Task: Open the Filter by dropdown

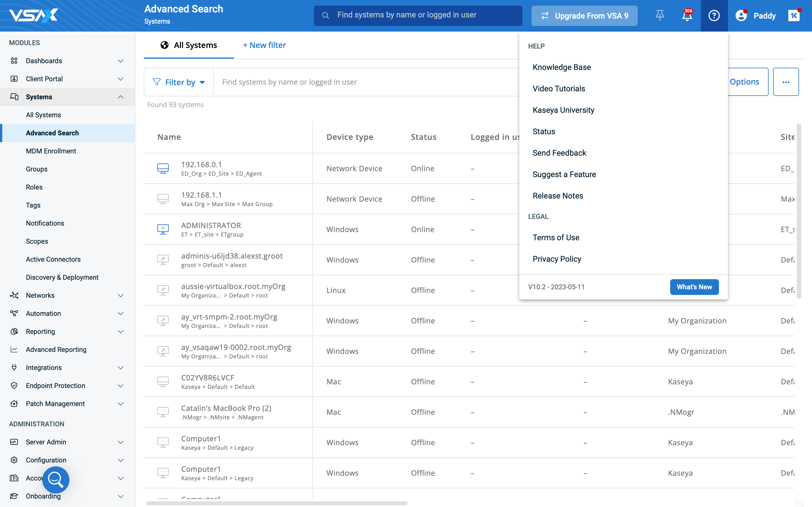Action: coord(179,82)
